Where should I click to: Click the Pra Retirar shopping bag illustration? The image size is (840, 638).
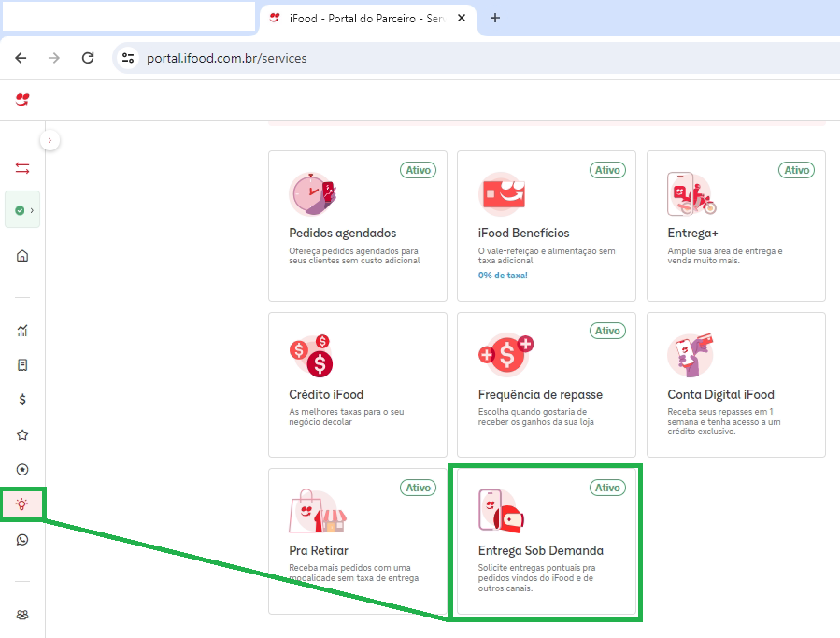point(317,511)
